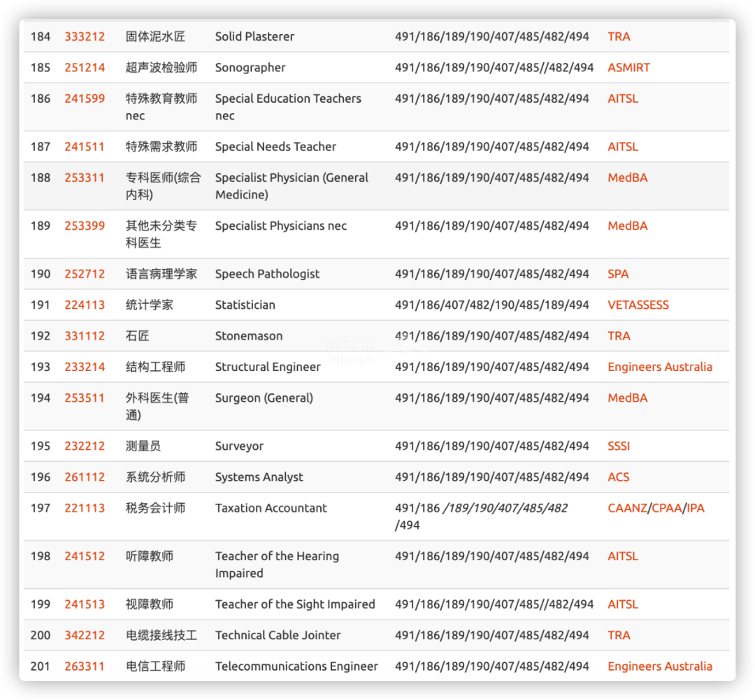Open code 342212 for Technical Cable Jointer
This screenshot has width=755, height=700.
(85, 635)
